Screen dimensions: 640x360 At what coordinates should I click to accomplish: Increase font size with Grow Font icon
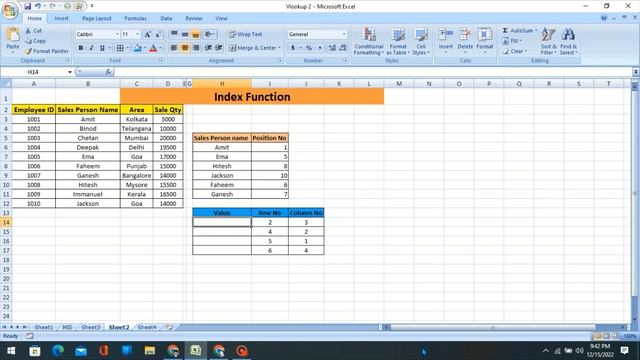[x=148, y=35]
